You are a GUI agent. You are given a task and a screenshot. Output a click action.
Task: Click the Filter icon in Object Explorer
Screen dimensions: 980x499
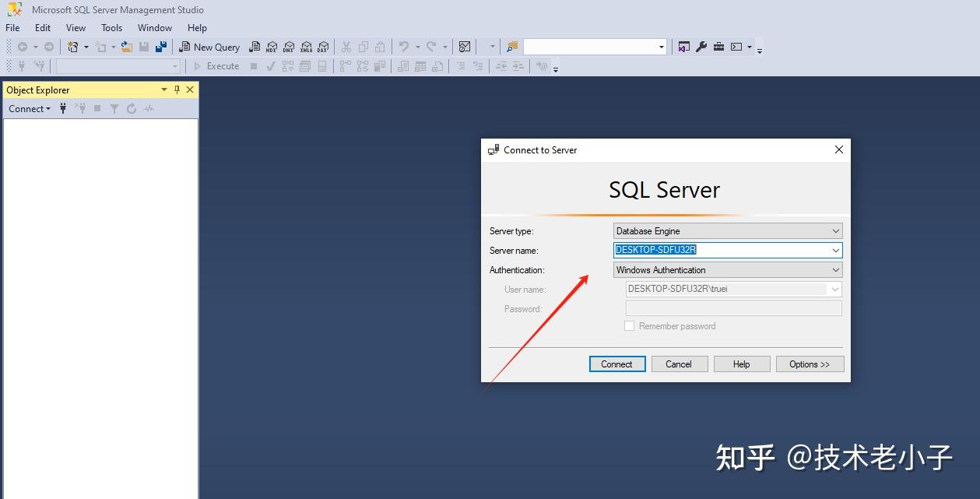(113, 108)
